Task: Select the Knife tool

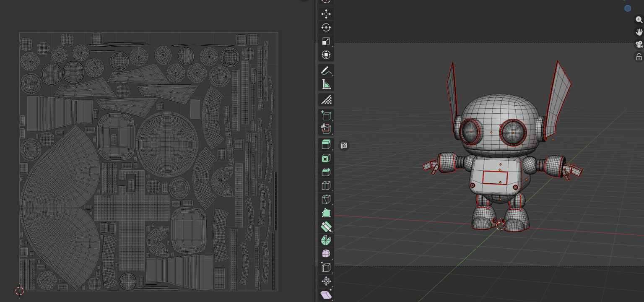Action: coord(326,199)
